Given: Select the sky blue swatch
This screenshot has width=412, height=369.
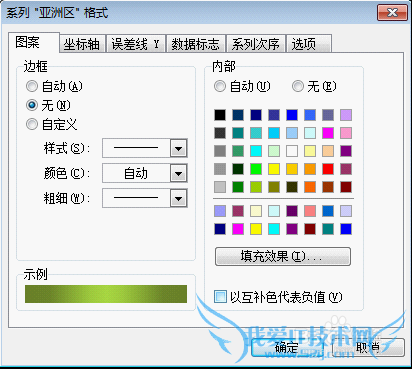Looking at the screenshot, I should 274,133.
